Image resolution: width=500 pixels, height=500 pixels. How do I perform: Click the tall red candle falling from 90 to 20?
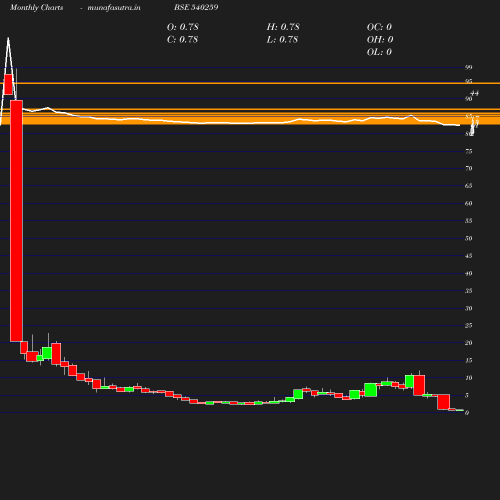coord(16,221)
